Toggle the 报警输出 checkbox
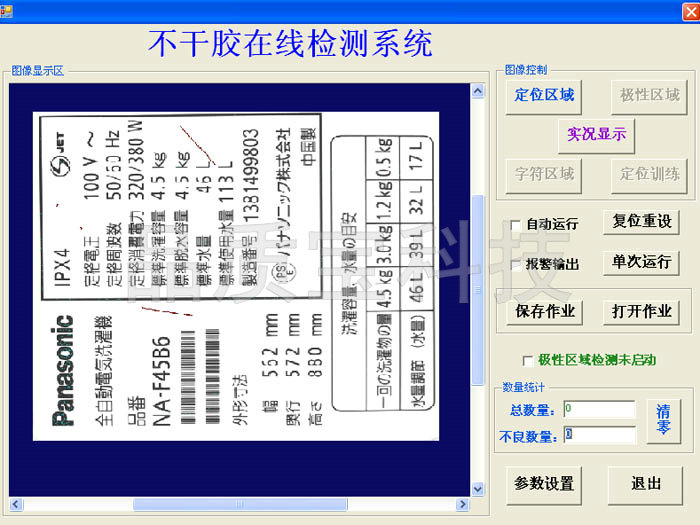 tap(516, 265)
